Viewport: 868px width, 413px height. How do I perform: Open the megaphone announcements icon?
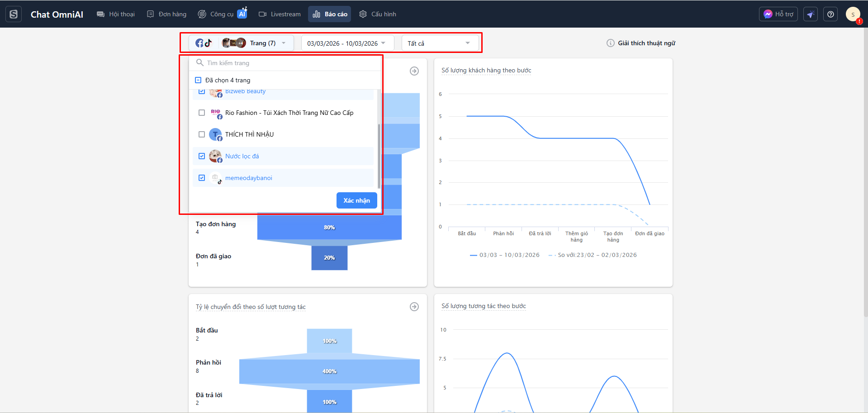pos(811,14)
